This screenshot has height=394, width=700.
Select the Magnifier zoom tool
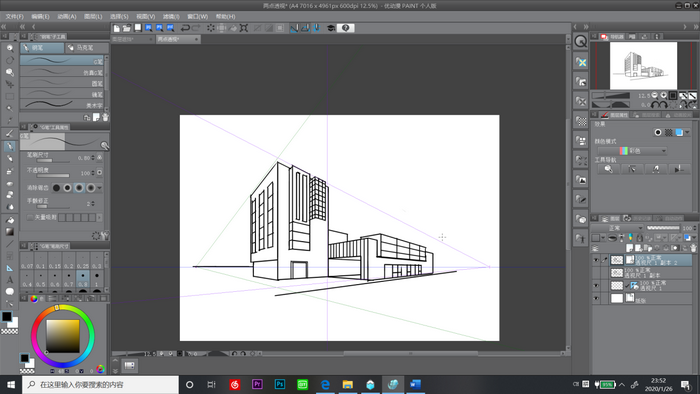pyautogui.click(x=9, y=48)
